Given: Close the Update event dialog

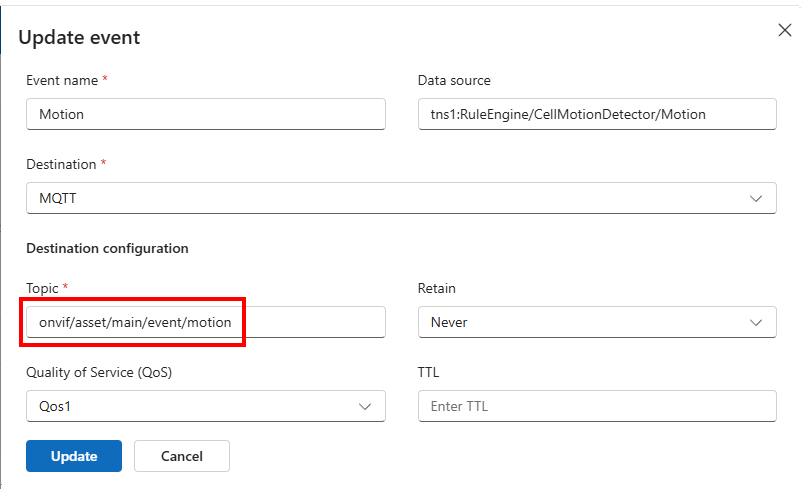Looking at the screenshot, I should [785, 30].
